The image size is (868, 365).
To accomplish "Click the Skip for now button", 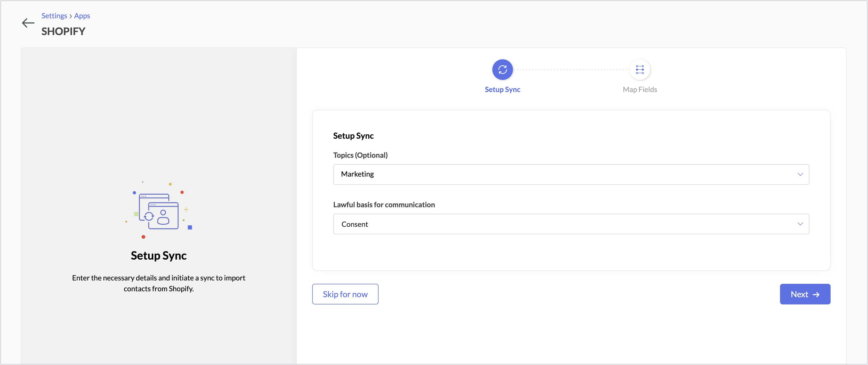I will tap(345, 294).
